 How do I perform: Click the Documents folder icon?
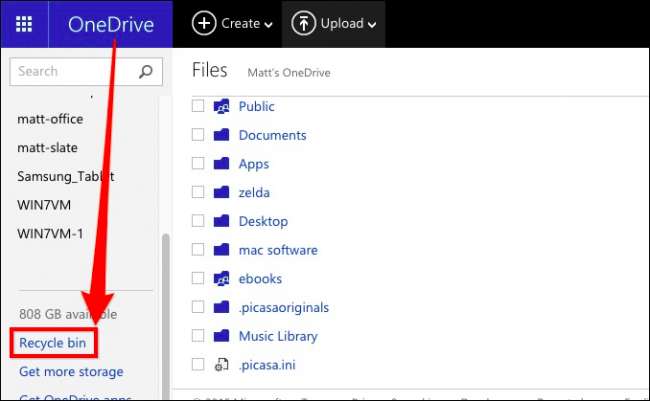[222, 135]
